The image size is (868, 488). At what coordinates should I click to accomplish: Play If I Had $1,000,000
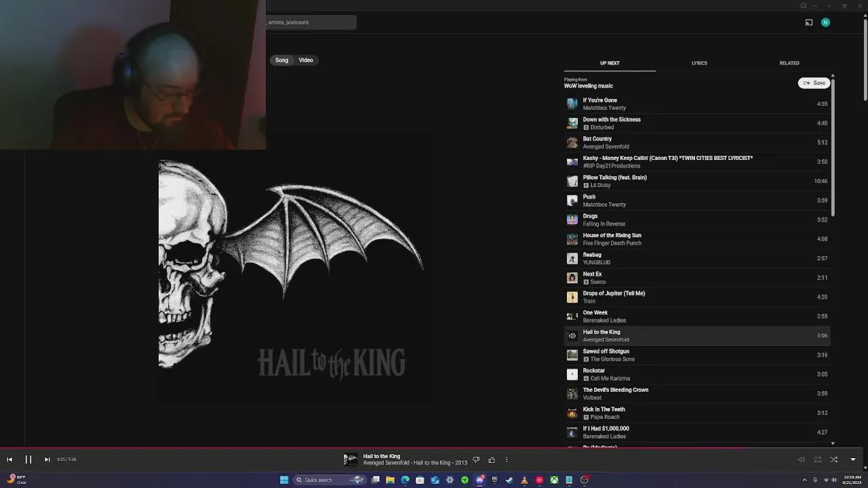click(697, 432)
